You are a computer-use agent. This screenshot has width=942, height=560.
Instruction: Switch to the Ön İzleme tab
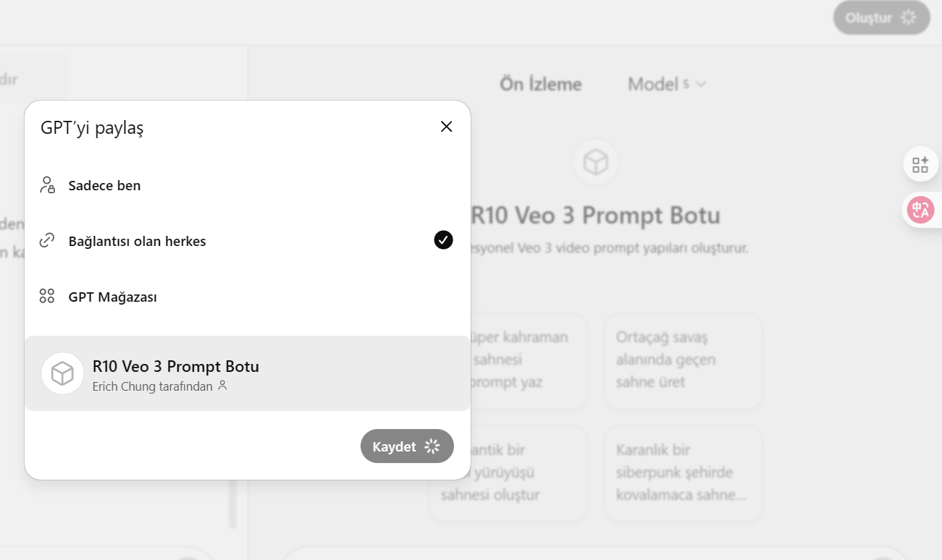(x=541, y=84)
